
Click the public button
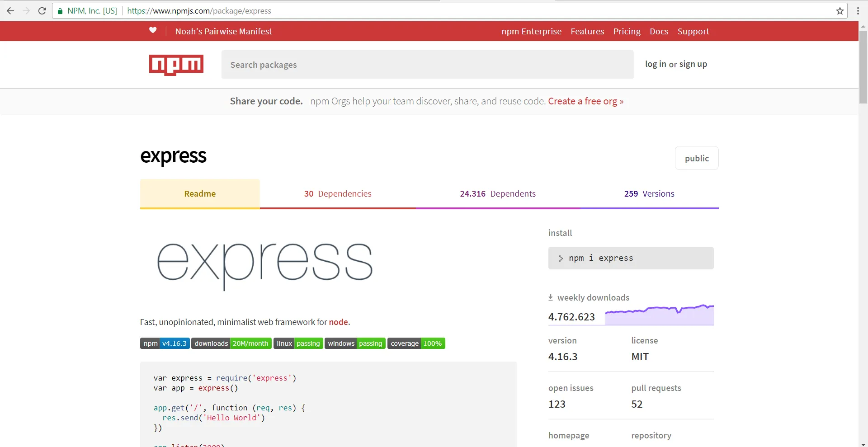point(697,158)
